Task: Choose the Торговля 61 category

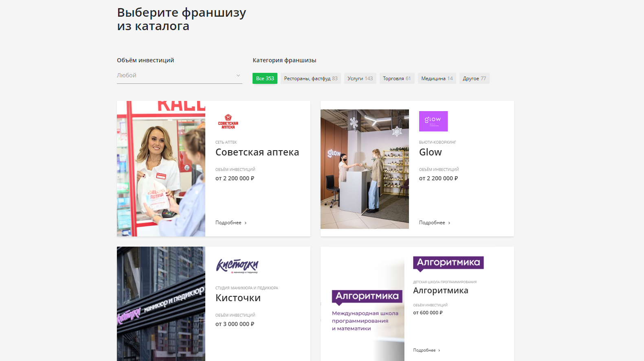Action: pyautogui.click(x=397, y=79)
